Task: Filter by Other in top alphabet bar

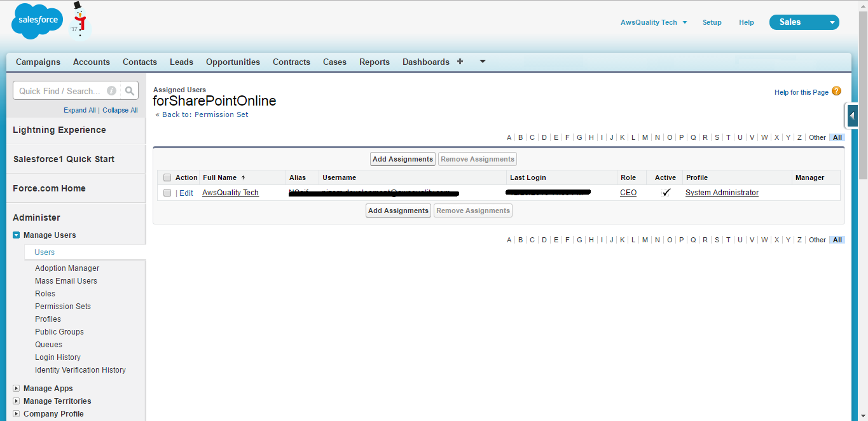Action: tap(817, 137)
